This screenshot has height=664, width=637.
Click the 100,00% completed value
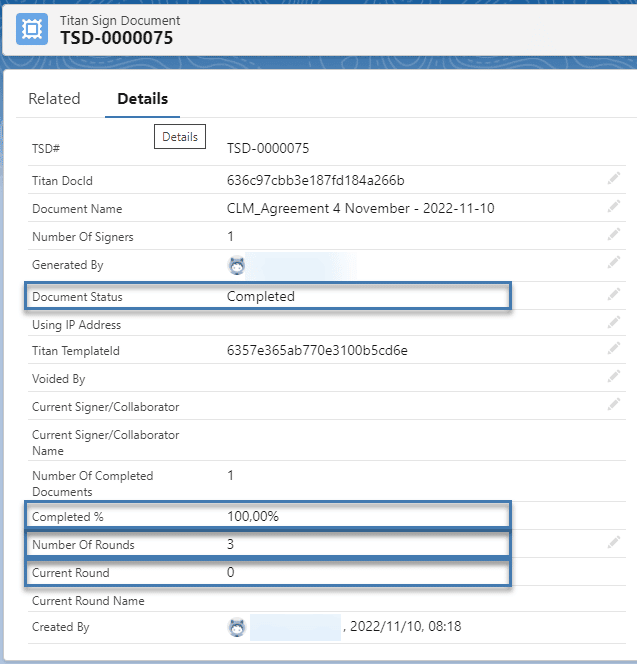pos(253,516)
